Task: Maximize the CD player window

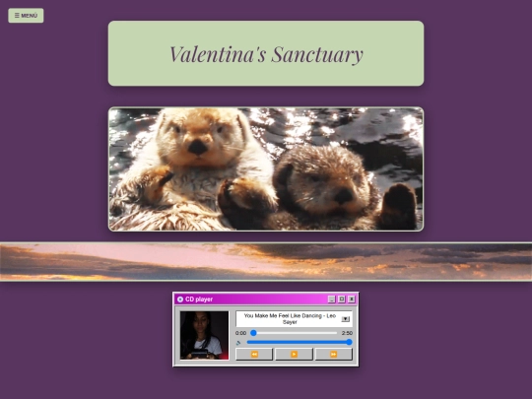Action: [x=342, y=299]
